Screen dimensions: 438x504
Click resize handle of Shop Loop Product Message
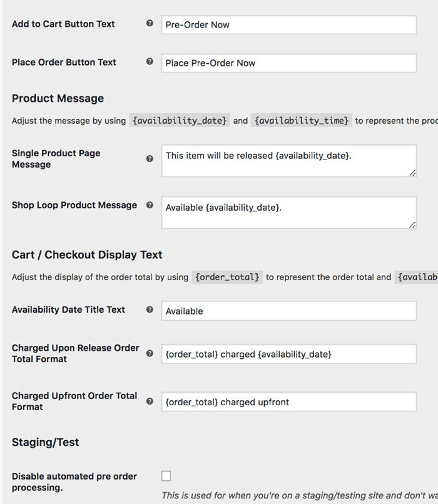click(x=412, y=224)
